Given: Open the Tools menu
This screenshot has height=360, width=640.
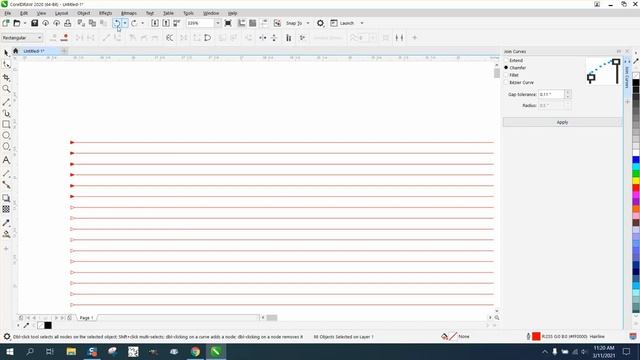Looking at the screenshot, I should [188, 13].
